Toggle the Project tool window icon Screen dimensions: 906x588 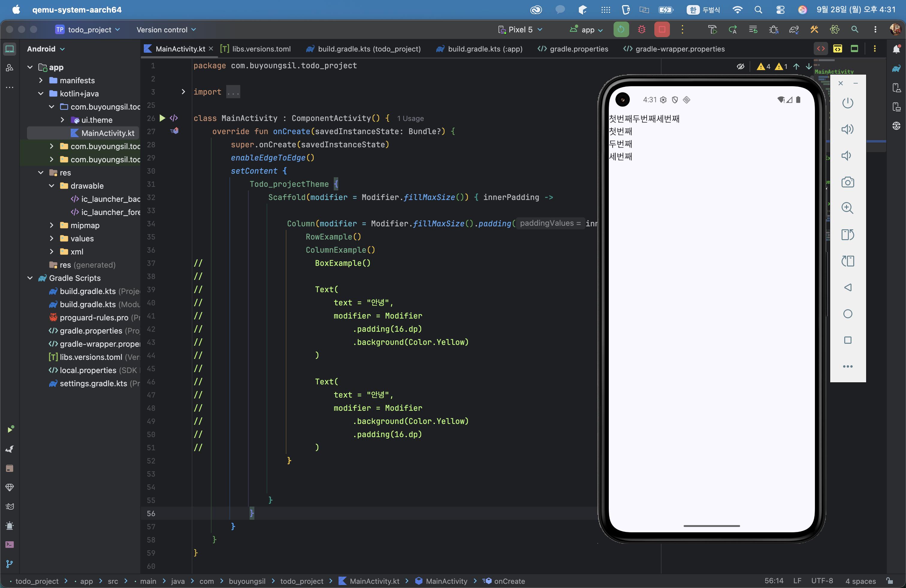[x=10, y=49]
